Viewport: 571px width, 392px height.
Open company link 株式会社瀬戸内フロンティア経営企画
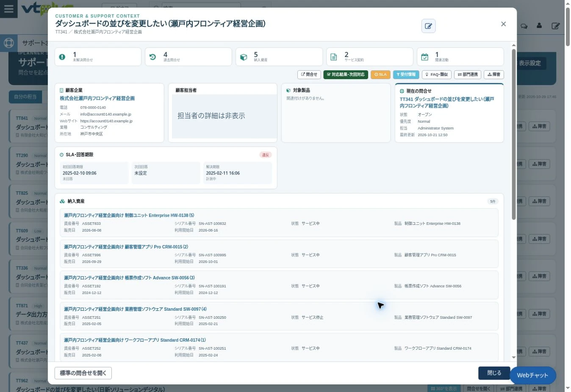[x=97, y=98]
